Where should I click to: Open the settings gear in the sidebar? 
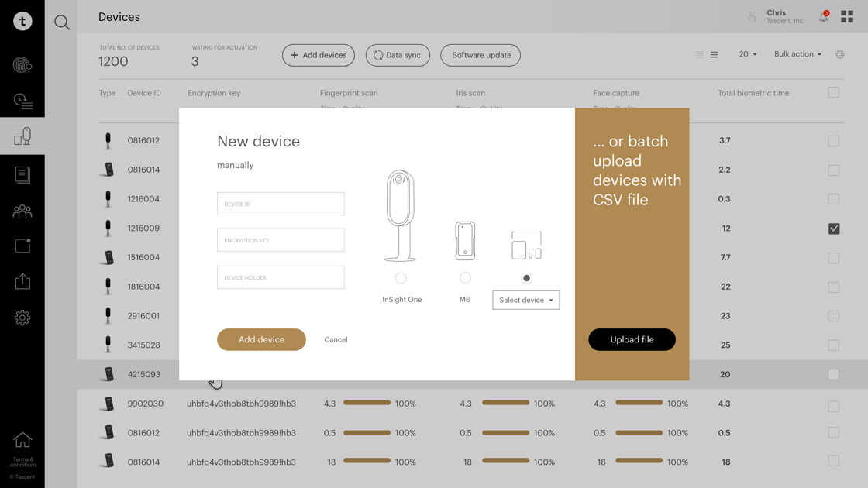tap(22, 318)
